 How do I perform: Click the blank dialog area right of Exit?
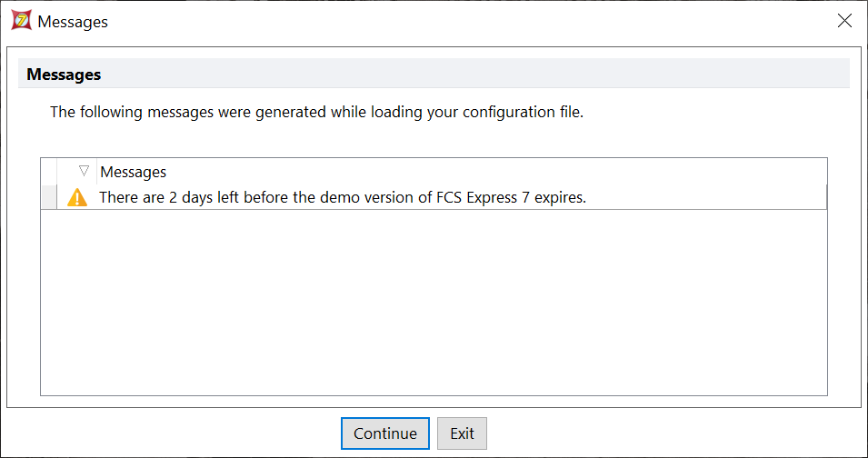click(x=673, y=433)
